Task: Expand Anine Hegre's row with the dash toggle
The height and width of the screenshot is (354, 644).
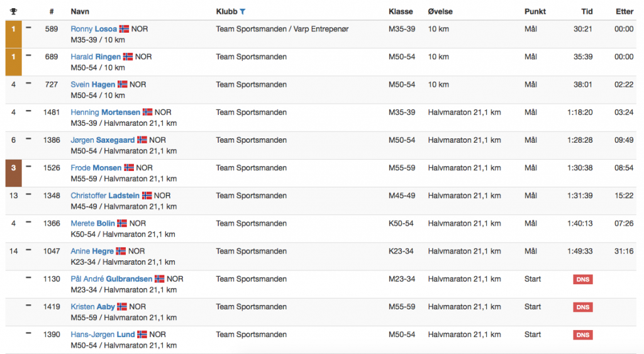Action: click(x=28, y=250)
